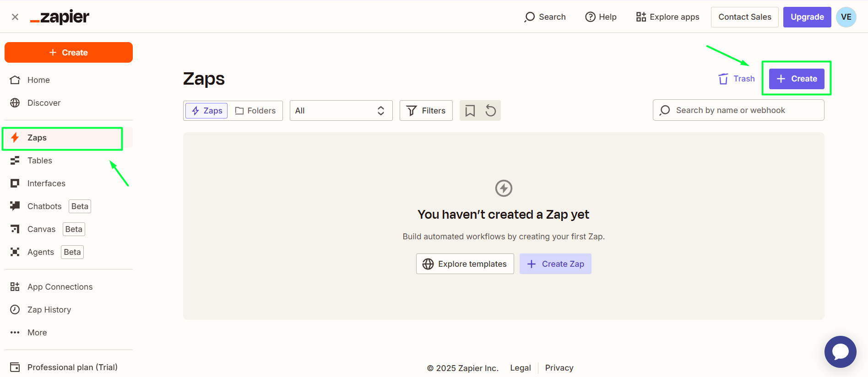Screen dimensions: 868x377
Task: Click the Tables icon in sidebar
Action: pyautogui.click(x=15, y=161)
